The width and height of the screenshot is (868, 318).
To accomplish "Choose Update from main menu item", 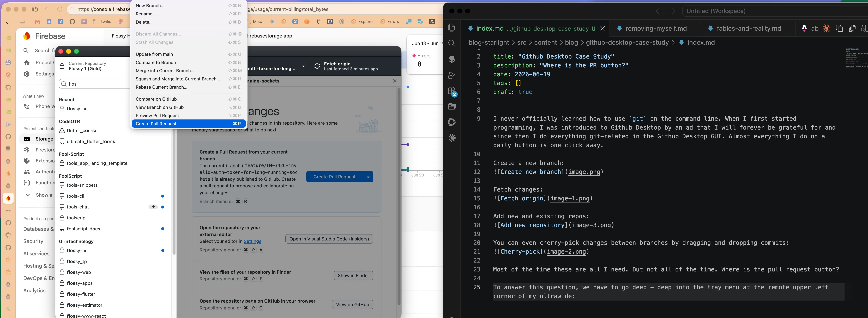I will point(189,54).
